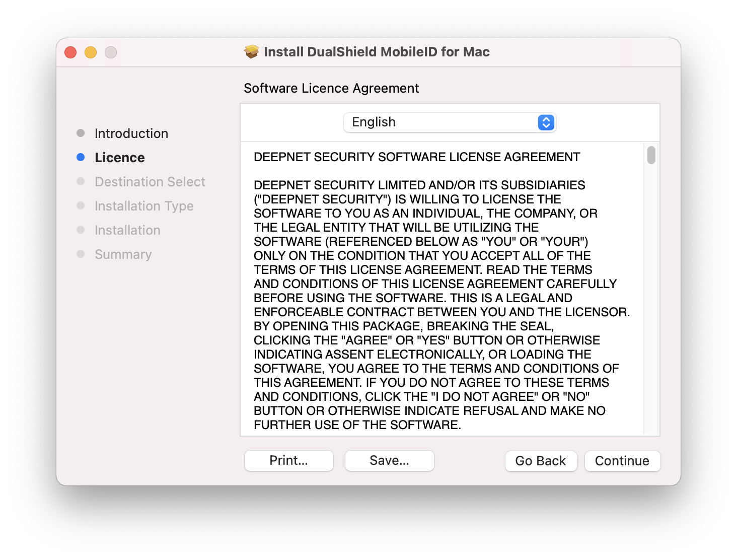Minimize the installer with the yellow button
Viewport: 737px width, 560px height.
[x=91, y=52]
